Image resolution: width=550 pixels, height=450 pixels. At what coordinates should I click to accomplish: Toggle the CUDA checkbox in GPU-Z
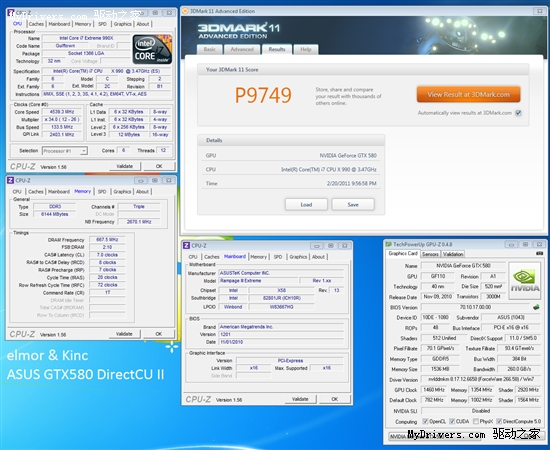tap(452, 421)
